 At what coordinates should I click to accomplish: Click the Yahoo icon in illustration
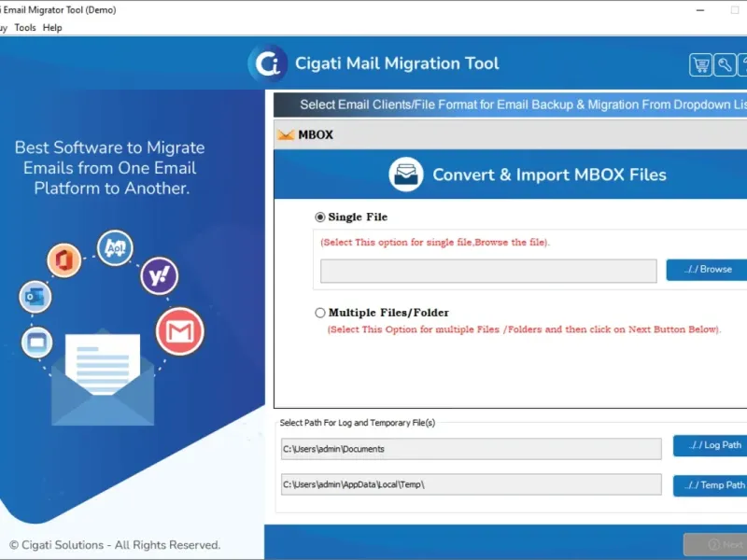tap(159, 275)
